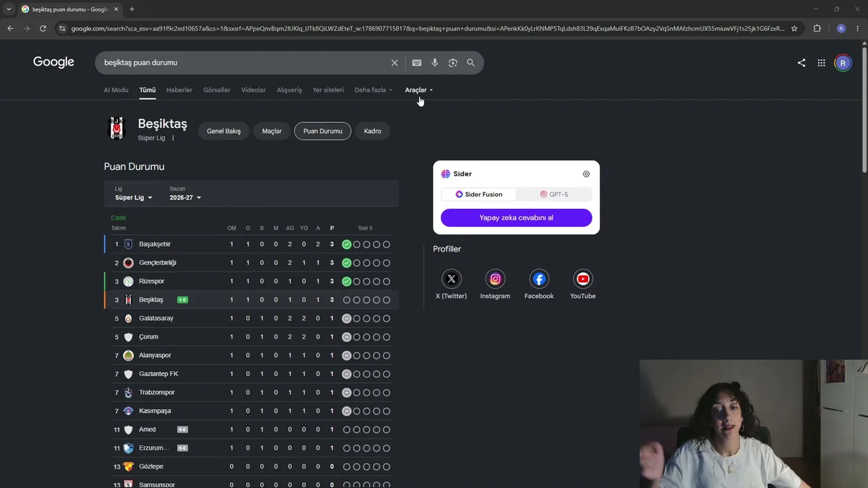Open the Google account avatar on the page
The height and width of the screenshot is (488, 868).
(x=843, y=63)
